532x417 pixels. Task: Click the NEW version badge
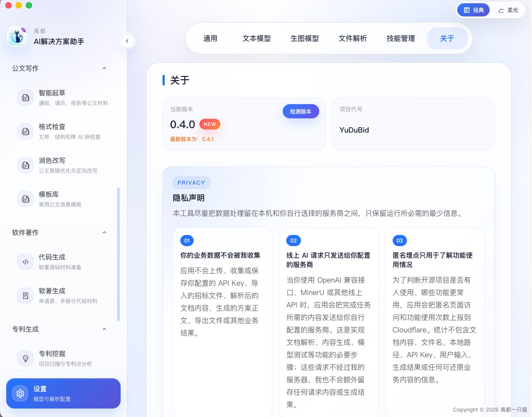tap(210, 124)
